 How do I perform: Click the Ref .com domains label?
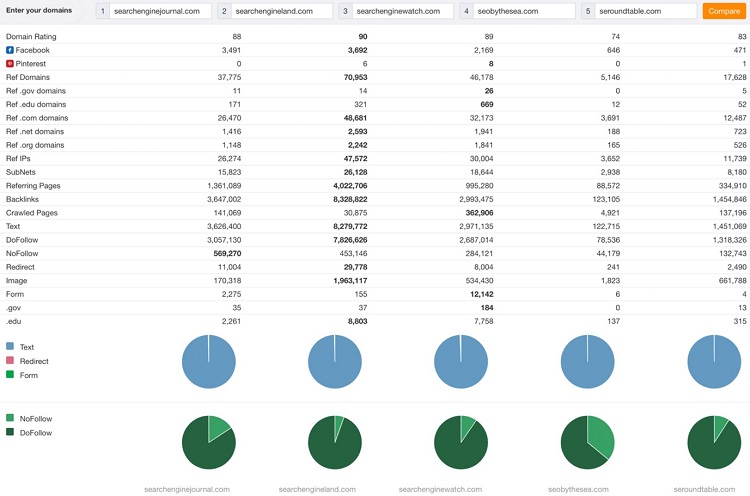[x=37, y=118]
